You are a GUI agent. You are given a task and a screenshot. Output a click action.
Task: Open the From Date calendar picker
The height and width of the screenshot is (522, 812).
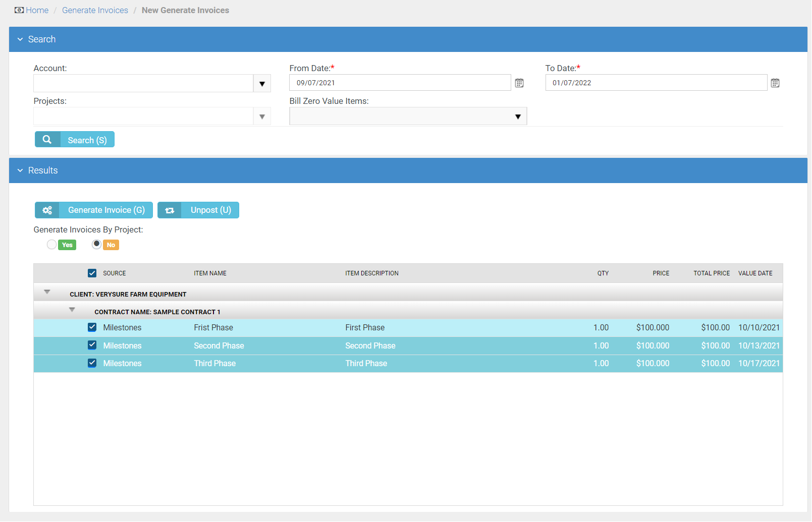point(519,83)
